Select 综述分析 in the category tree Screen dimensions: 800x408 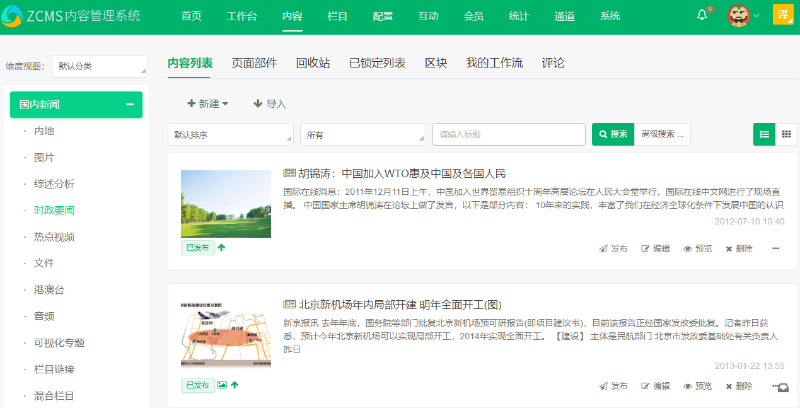tap(54, 184)
